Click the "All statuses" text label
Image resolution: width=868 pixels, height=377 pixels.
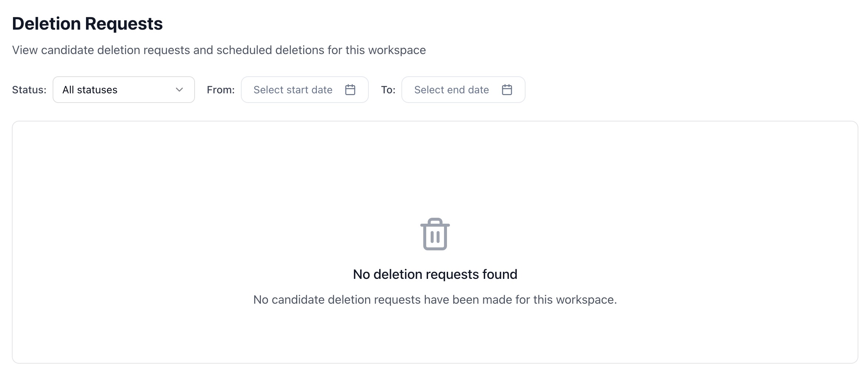coord(90,90)
